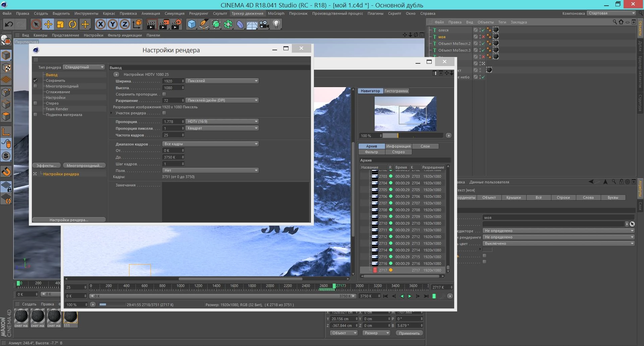Image resolution: width=644 pixels, height=346 pixels.
Task: Open the Квадрат pixel aspect dropdown
Action: tap(222, 128)
